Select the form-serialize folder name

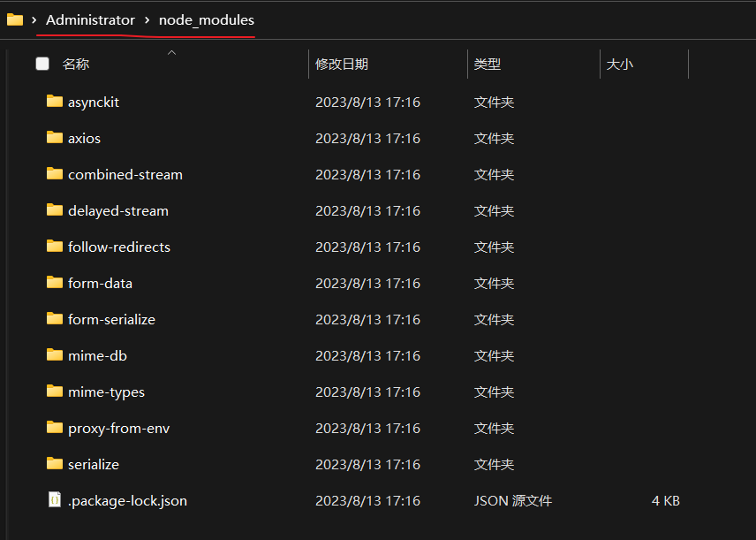(111, 319)
